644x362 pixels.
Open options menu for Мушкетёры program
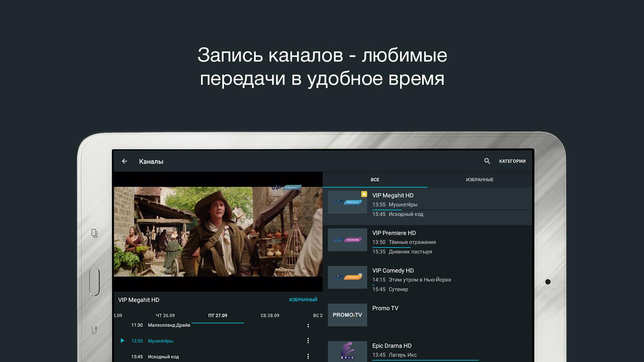click(308, 341)
